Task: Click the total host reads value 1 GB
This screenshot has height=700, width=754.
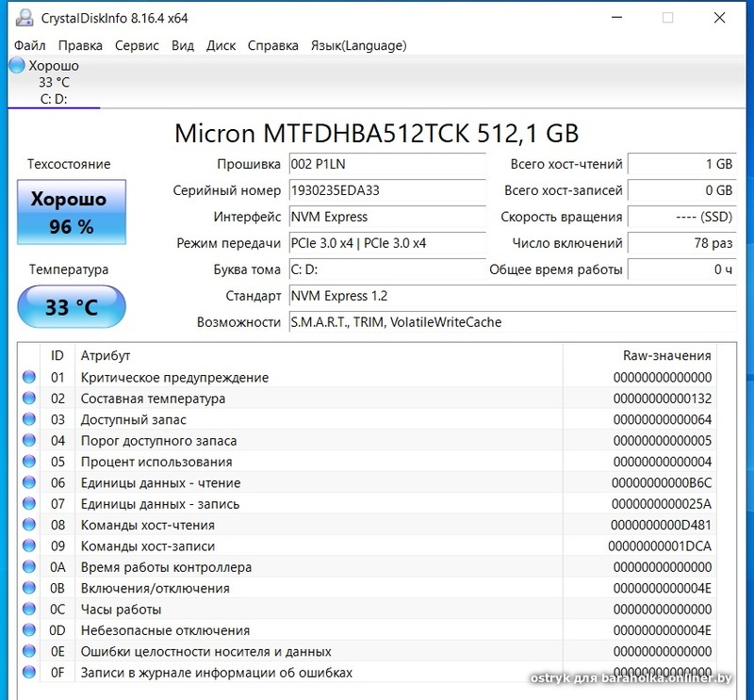Action: point(681,165)
